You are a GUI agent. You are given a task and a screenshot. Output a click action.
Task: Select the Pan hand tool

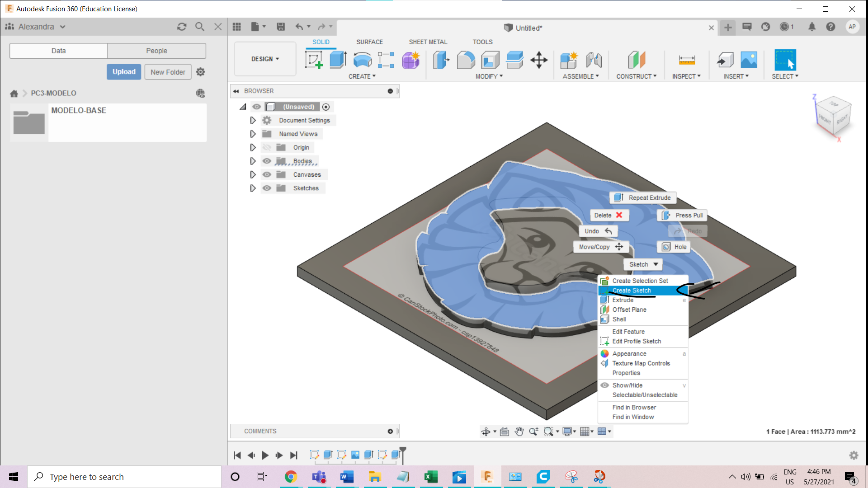pos(519,432)
